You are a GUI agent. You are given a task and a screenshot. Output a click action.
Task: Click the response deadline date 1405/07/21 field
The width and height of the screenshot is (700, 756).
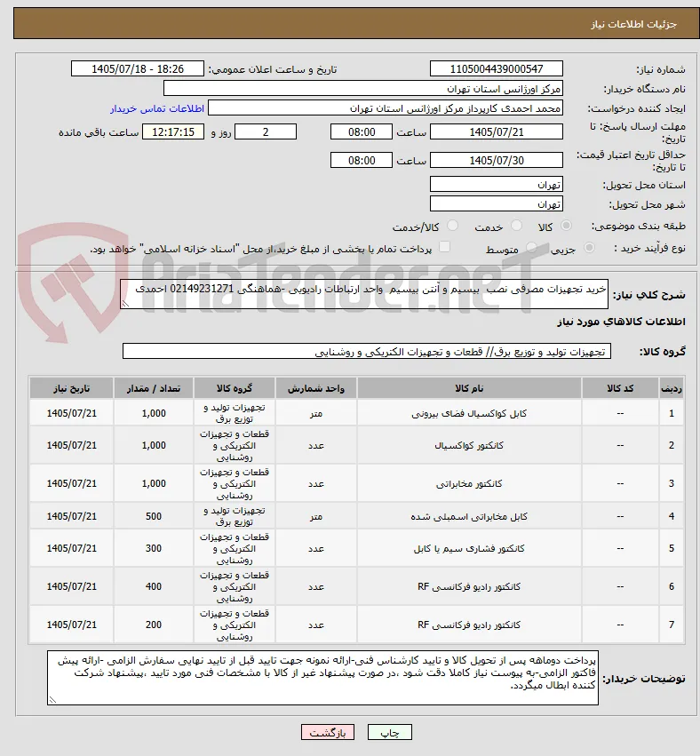[x=496, y=132]
